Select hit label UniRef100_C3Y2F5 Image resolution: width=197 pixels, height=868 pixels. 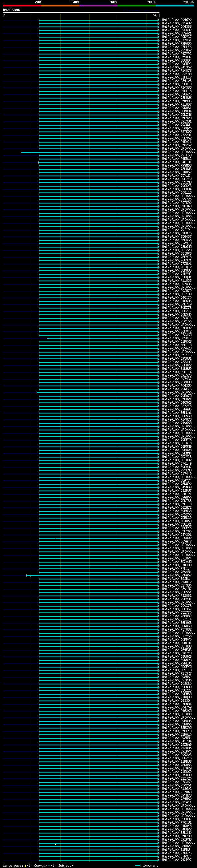[177, 406]
